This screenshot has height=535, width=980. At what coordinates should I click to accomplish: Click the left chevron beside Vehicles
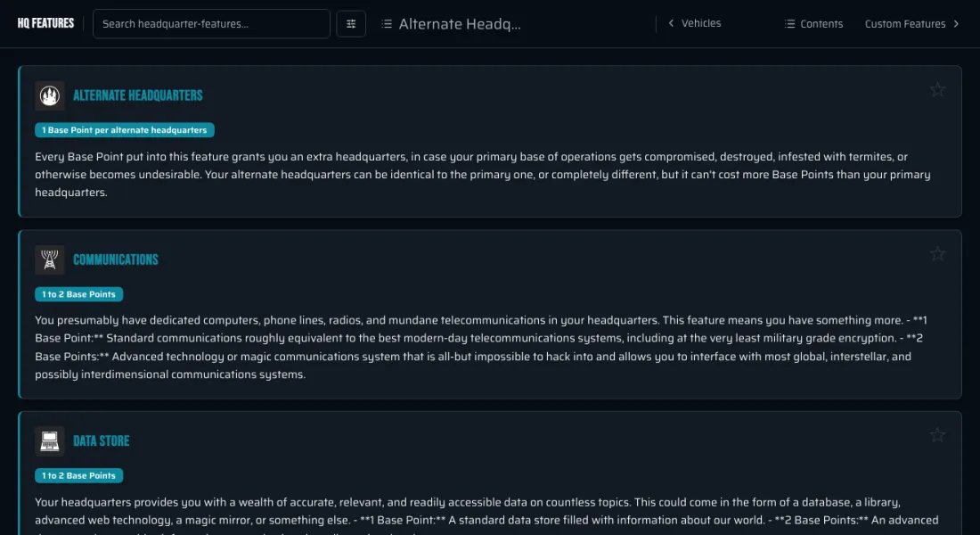point(671,23)
